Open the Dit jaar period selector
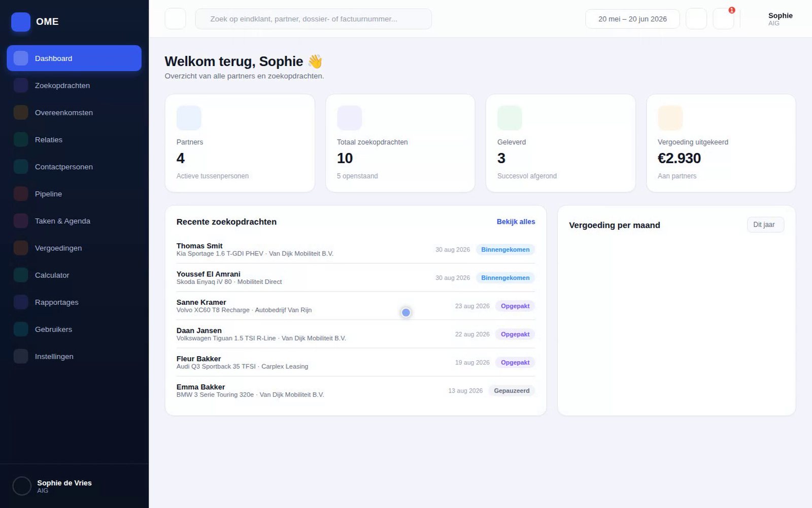 click(x=765, y=225)
